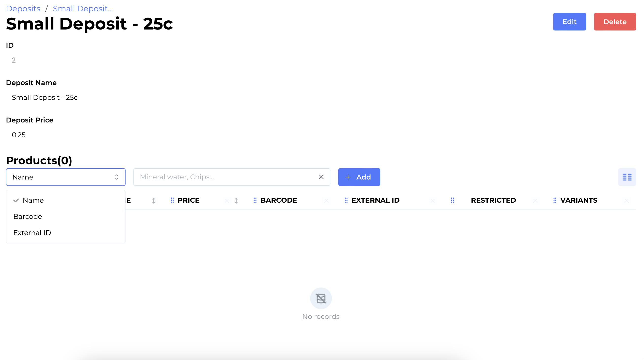644x360 pixels.
Task: Click the Restricted column drag handle
Action: 452,200
